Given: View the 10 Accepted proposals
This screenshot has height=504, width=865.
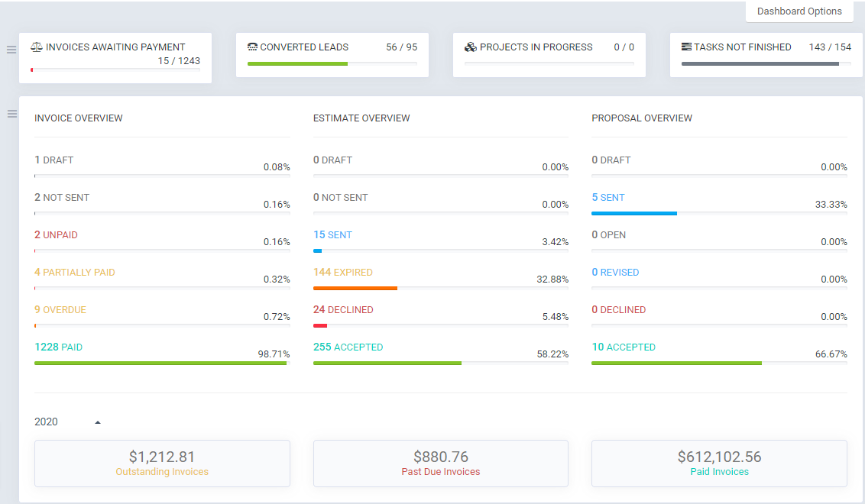Looking at the screenshot, I should [624, 347].
